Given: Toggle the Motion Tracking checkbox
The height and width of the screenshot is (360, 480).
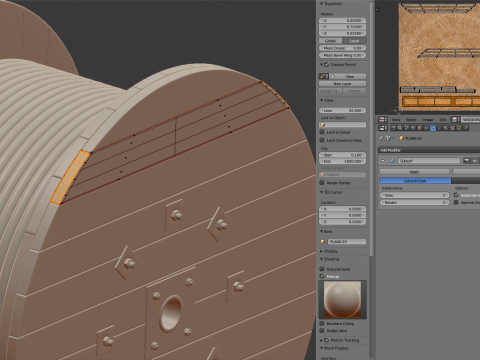Looking at the screenshot, I should click(x=326, y=340).
